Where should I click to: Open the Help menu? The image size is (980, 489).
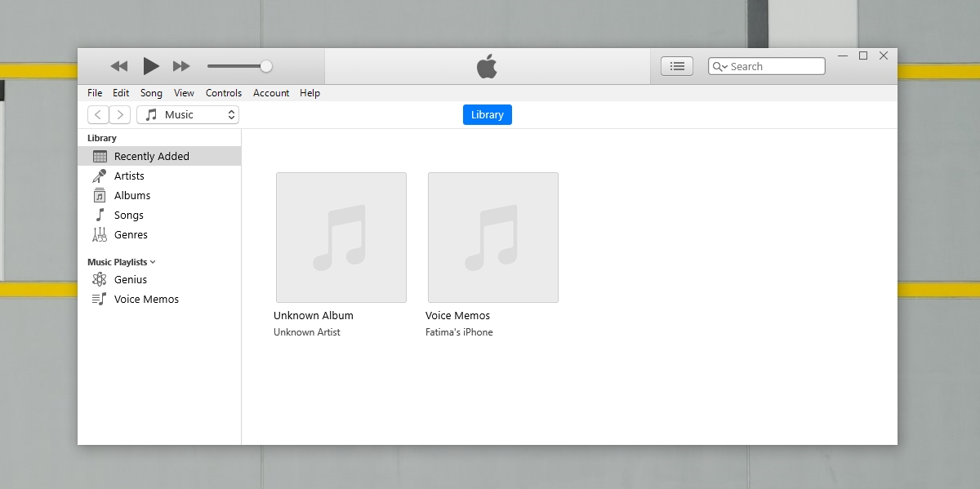tap(310, 93)
